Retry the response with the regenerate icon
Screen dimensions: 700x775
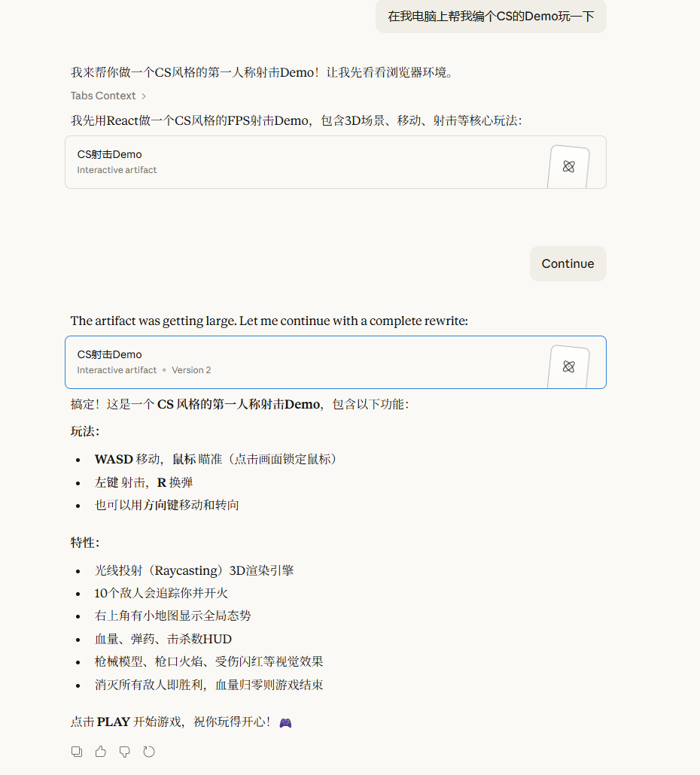149,752
